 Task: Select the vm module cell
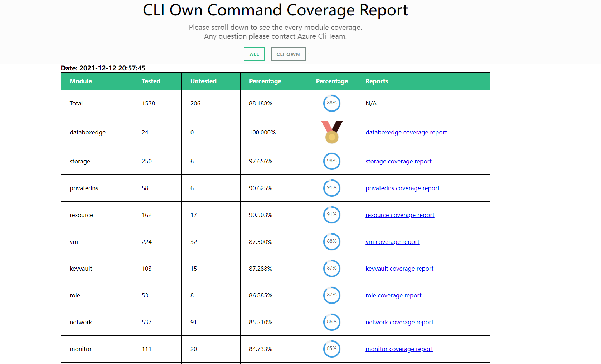click(x=97, y=242)
